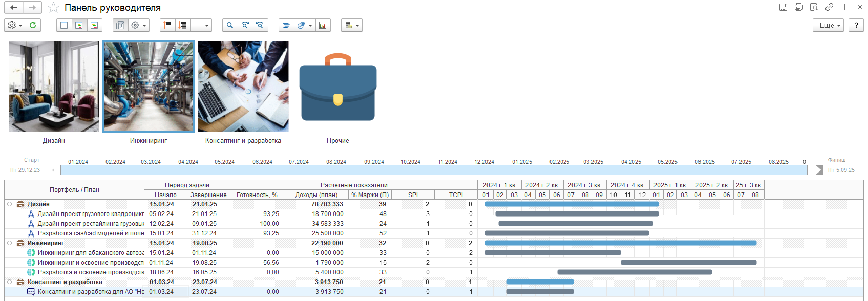Open the gear settings dropdown at toolbar start
Image resolution: width=868 pixels, height=301 pixels.
(14, 25)
